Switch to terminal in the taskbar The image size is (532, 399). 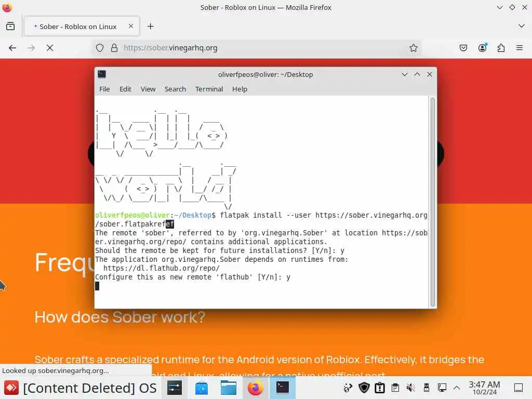282,388
